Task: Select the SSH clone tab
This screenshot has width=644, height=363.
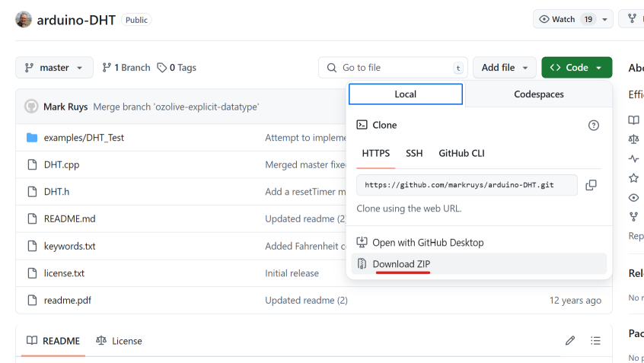Action: point(414,153)
